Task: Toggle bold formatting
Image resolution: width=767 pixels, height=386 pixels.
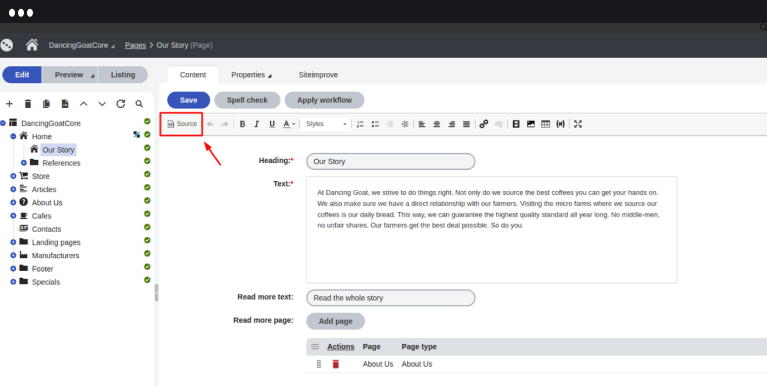Action: tap(242, 124)
